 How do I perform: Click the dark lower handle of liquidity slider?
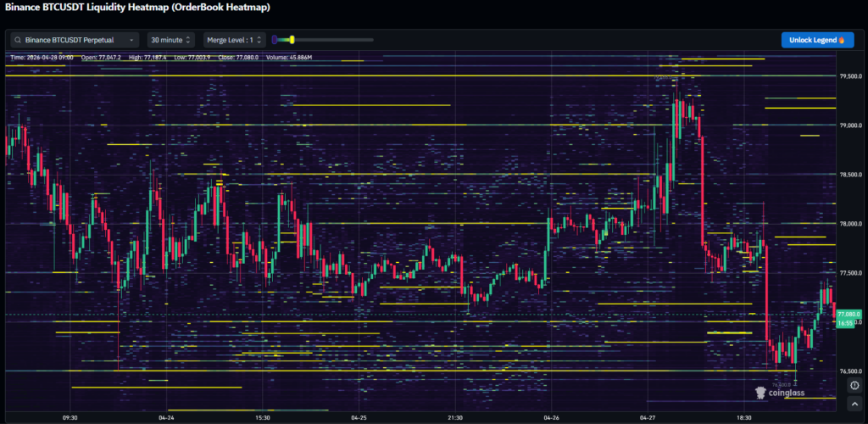pyautogui.click(x=275, y=39)
